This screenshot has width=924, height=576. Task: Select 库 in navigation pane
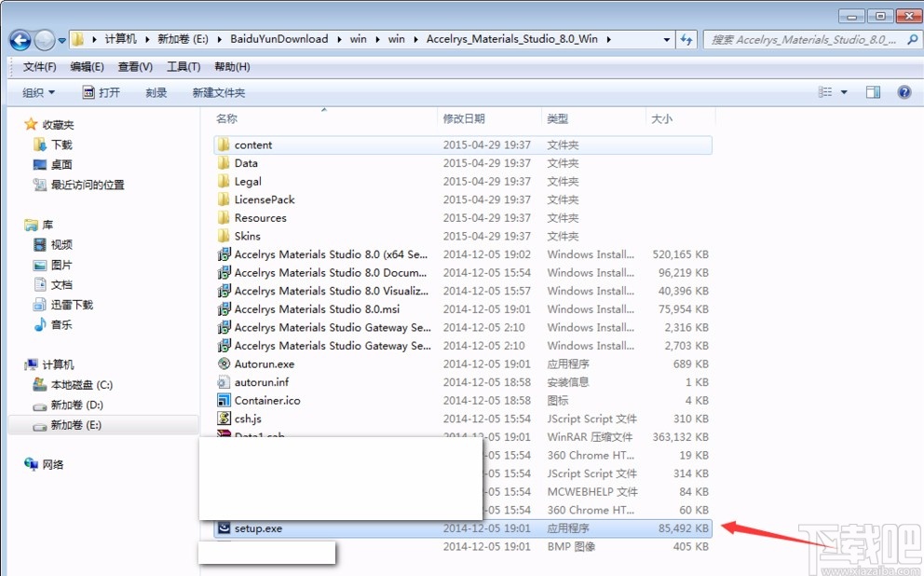pyautogui.click(x=48, y=226)
